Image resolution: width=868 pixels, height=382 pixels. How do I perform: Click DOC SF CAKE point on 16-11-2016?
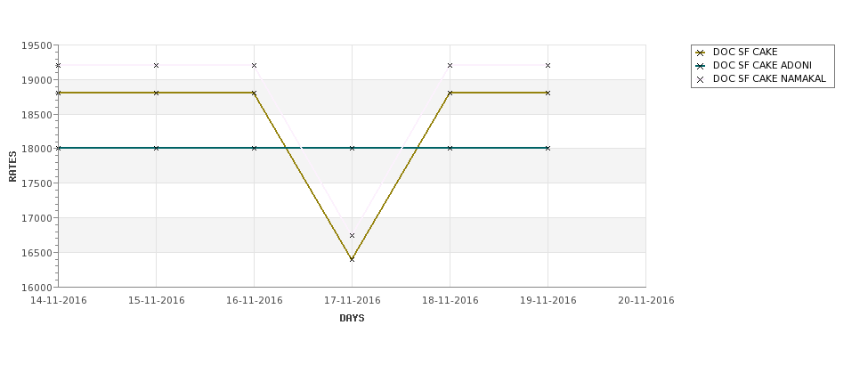pos(254,93)
